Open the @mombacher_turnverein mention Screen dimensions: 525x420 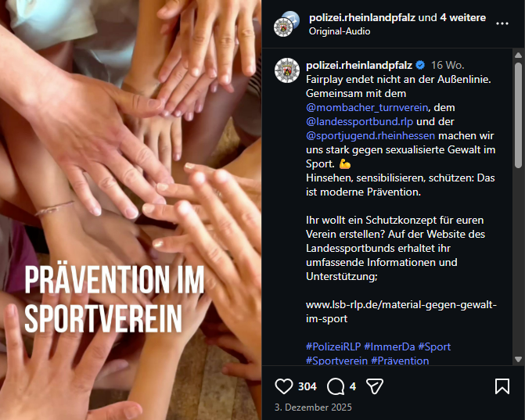pyautogui.click(x=367, y=107)
